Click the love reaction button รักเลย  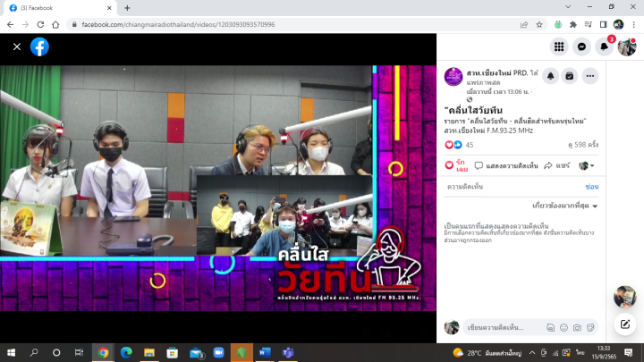point(457,165)
